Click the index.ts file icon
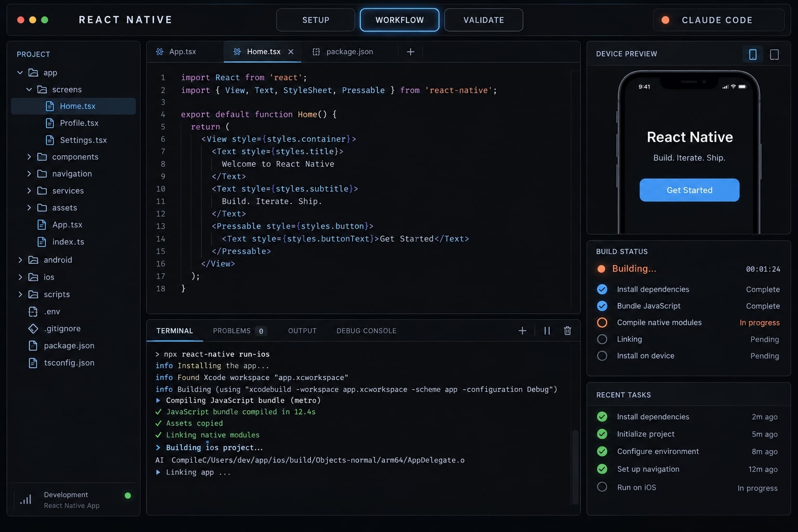The width and height of the screenshot is (798, 532). point(42,242)
